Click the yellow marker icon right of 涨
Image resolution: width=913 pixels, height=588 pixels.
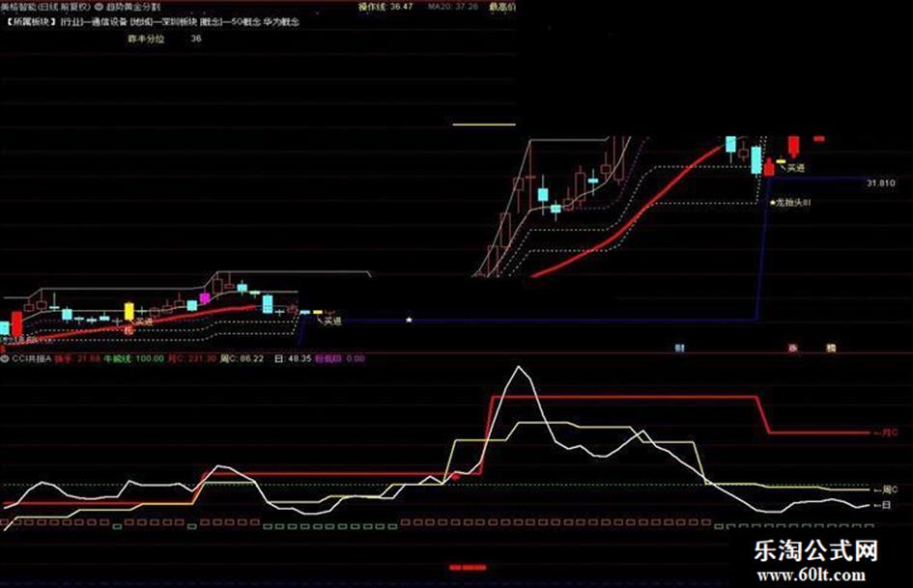pos(832,349)
